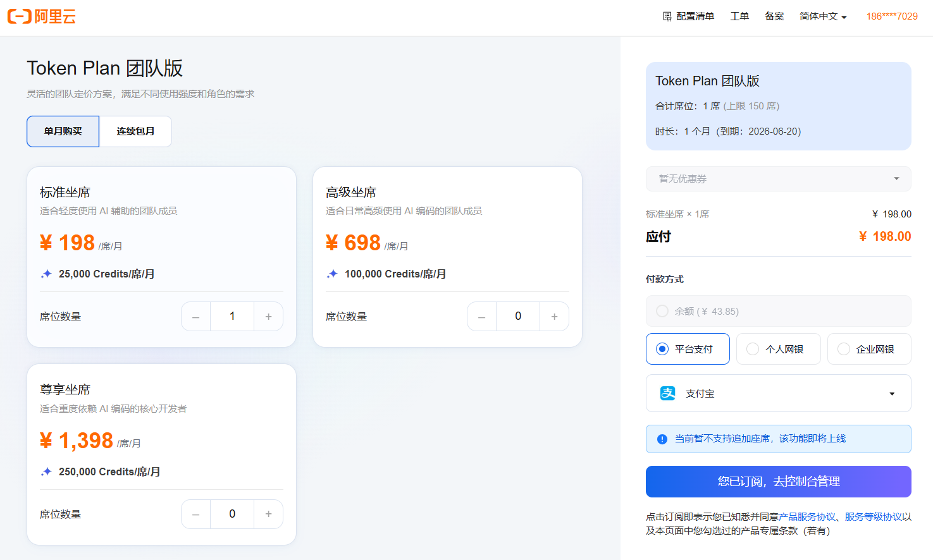Open the 简体中文 language menu
Screen dimensions: 933x560
tap(823, 16)
